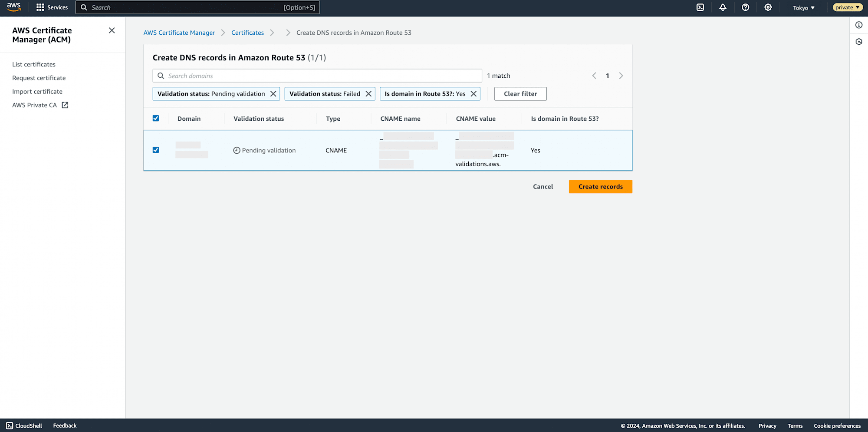Go to AWS Certificate Manager breadcrumb

coord(179,33)
